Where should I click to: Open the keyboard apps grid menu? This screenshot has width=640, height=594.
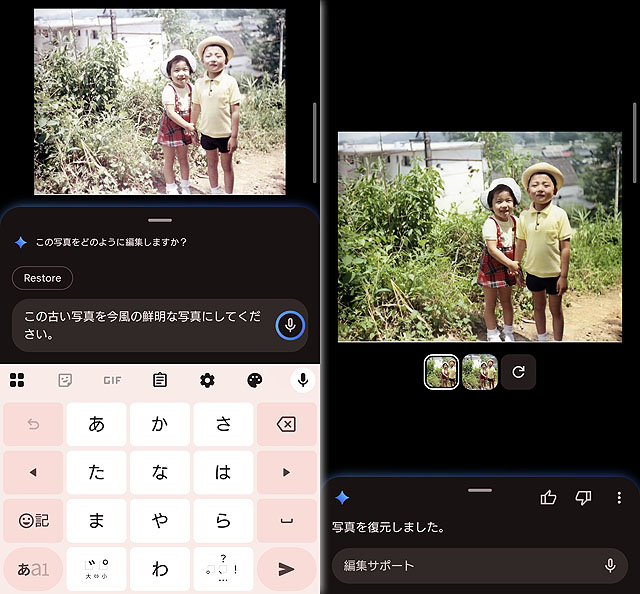[17, 380]
